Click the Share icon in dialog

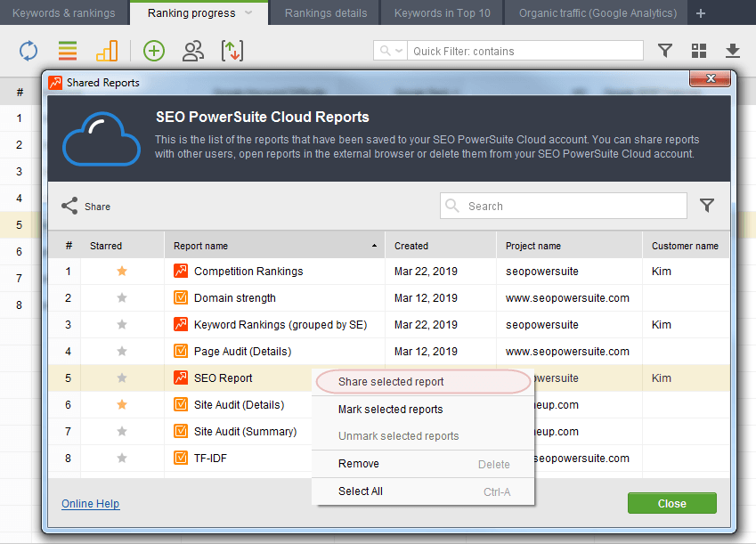point(69,206)
